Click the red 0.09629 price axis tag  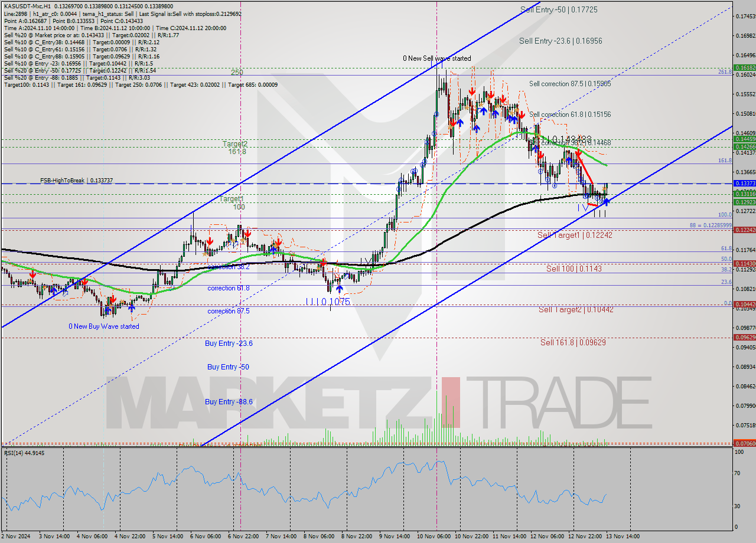744,337
